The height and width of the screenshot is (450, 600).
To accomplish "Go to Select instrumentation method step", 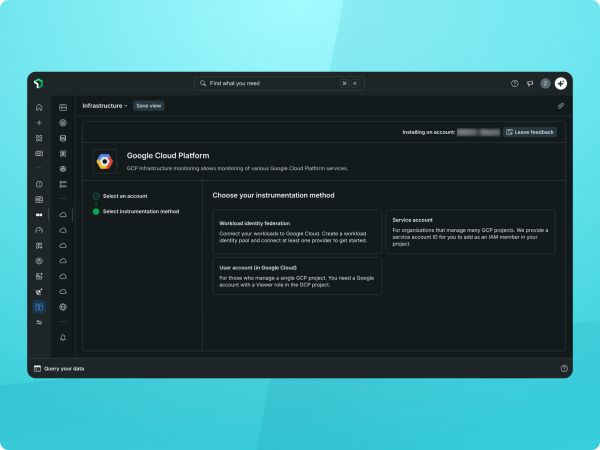I will (141, 211).
